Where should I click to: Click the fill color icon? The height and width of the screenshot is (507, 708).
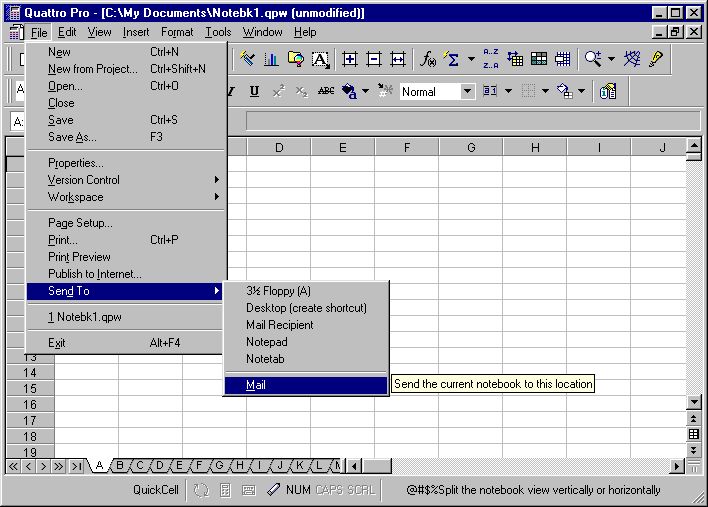coord(564,92)
